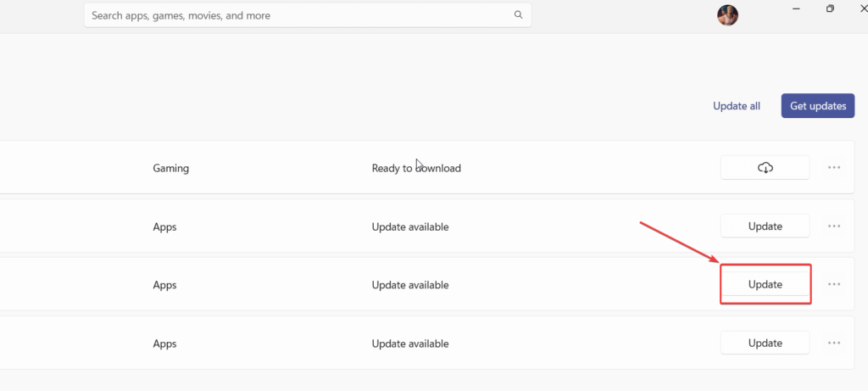Restore the window using the title bar icon
Screen dimensions: 868x391
[x=830, y=8]
